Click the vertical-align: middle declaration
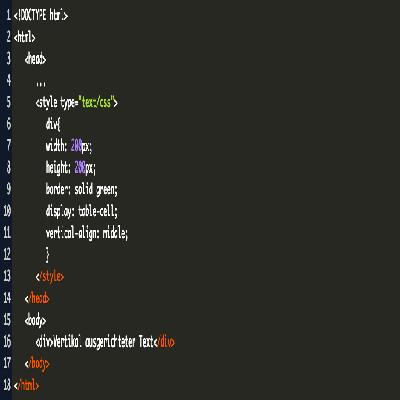Image resolution: width=400 pixels, height=400 pixels. click(x=87, y=233)
